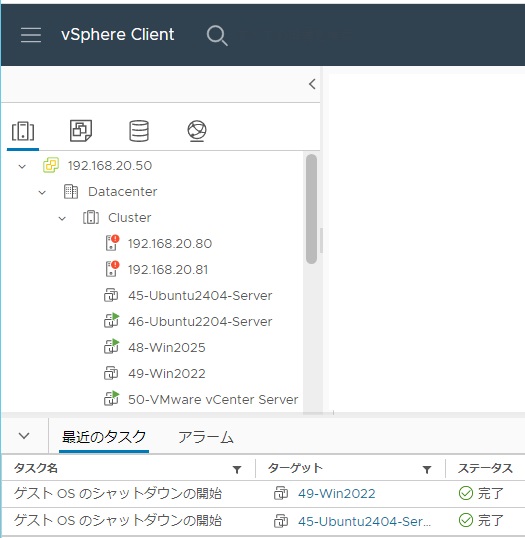The height and width of the screenshot is (538, 525).
Task: Filter the ターゲット column
Action: [427, 469]
